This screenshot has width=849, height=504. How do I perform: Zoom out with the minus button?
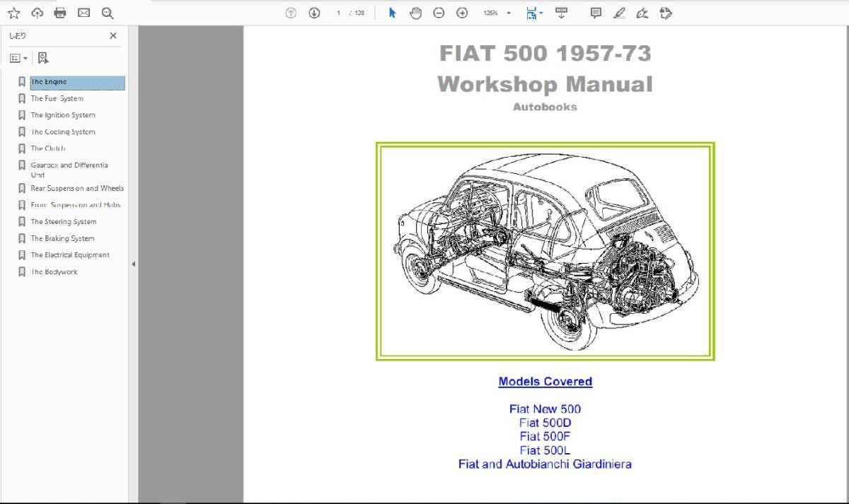coord(439,13)
